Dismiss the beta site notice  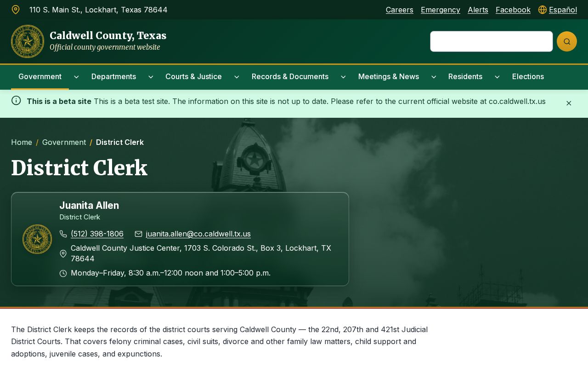coord(569,103)
